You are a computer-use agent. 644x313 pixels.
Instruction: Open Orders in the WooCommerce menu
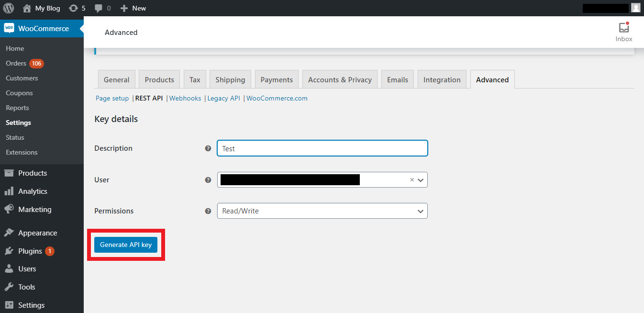[x=16, y=63]
